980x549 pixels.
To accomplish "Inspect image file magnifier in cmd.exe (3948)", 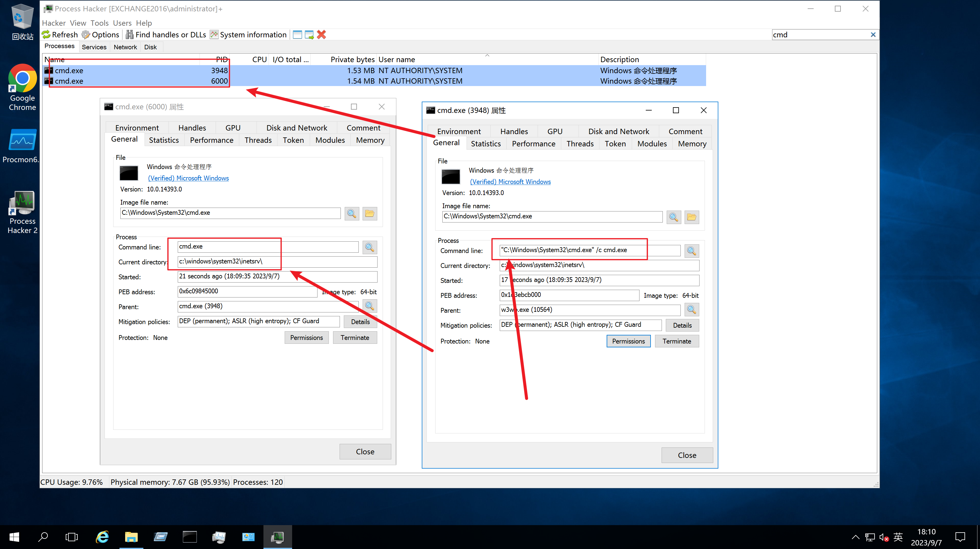I will 673,217.
